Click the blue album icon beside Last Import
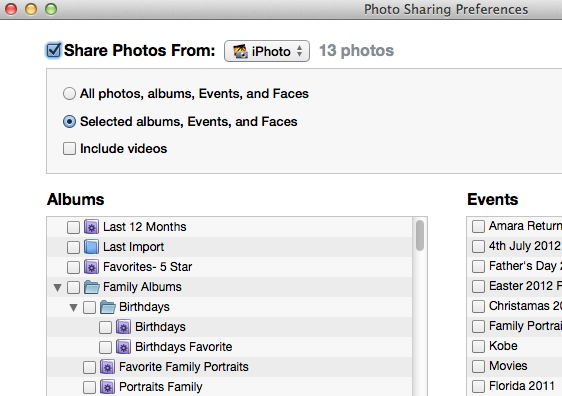The height and width of the screenshot is (396, 562). coord(91,247)
